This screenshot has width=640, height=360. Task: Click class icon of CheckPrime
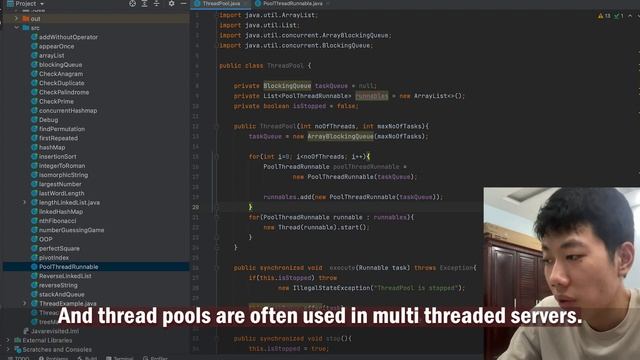click(34, 101)
